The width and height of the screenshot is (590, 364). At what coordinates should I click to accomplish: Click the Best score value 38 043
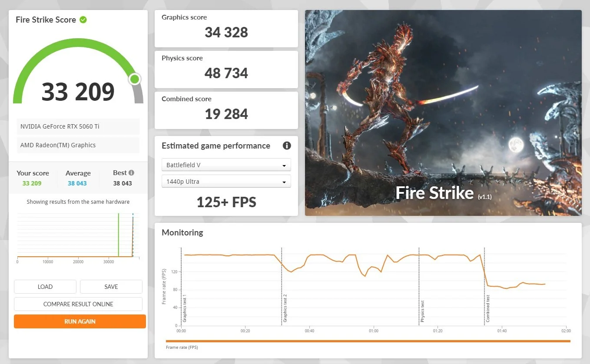123,183
